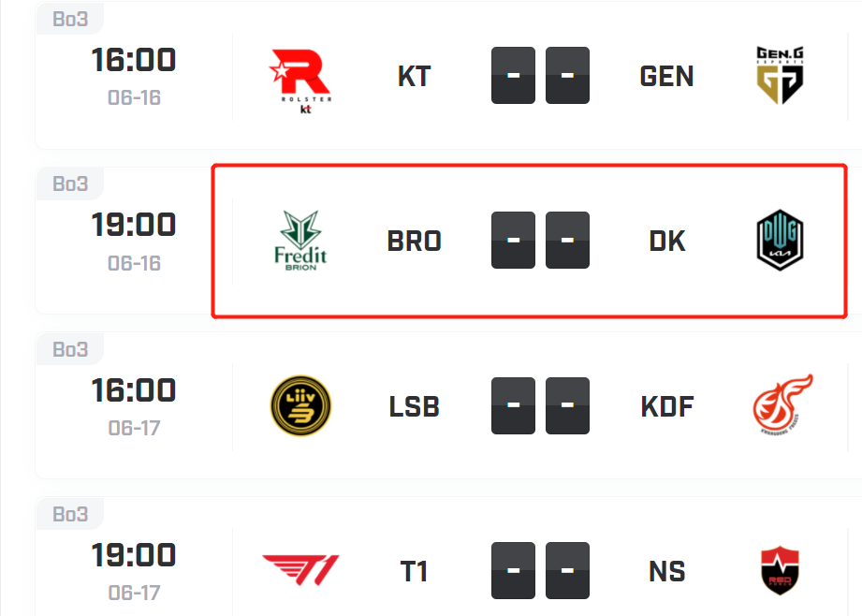Open the Nongshim RedForce shield logo
Viewport: 862px width, 616px height.
pos(780,570)
